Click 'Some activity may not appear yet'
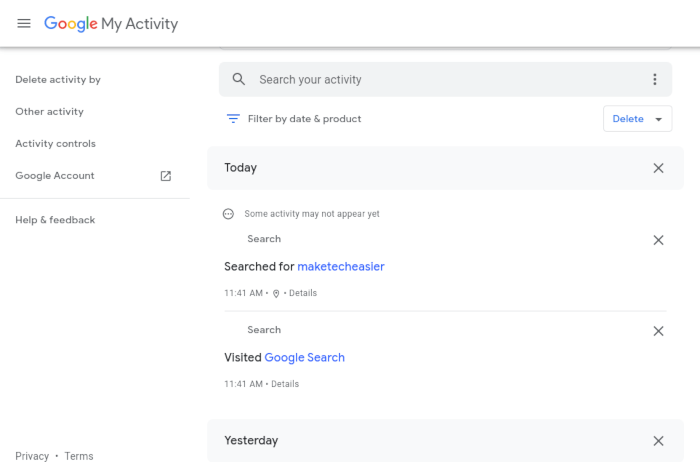This screenshot has width=700, height=462. pyautogui.click(x=312, y=214)
